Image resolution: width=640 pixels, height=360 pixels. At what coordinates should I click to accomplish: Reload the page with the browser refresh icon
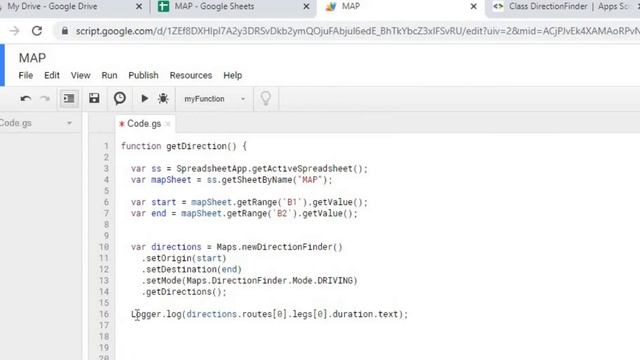tap(37, 31)
